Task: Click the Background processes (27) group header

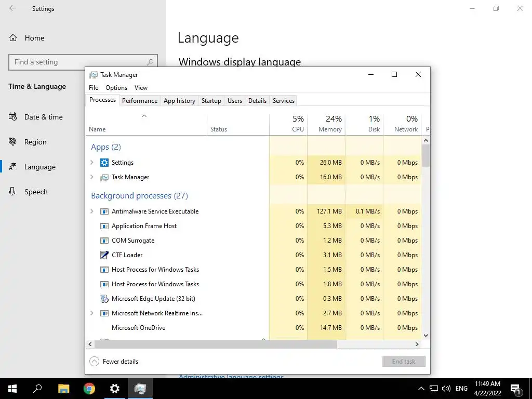Action: pos(139,196)
